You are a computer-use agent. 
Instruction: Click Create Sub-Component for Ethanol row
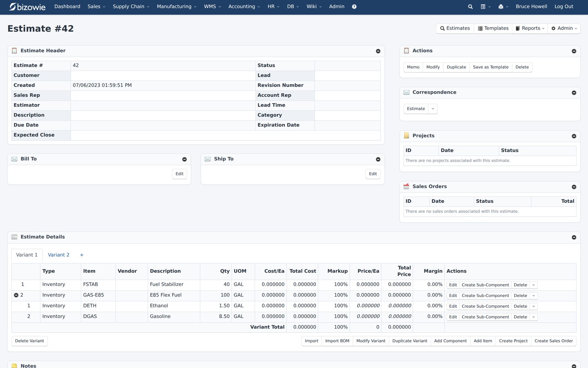click(x=485, y=307)
